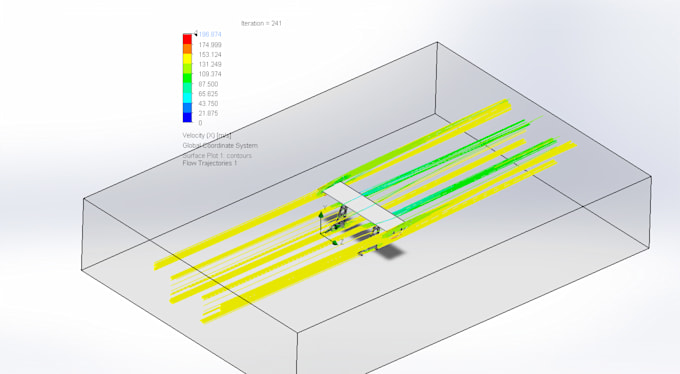Click the legend value 153.124
The width and height of the screenshot is (680, 374).
[210, 55]
